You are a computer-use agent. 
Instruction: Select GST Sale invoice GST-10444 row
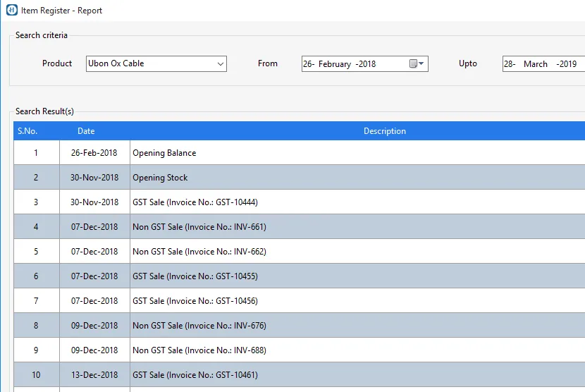(195, 202)
